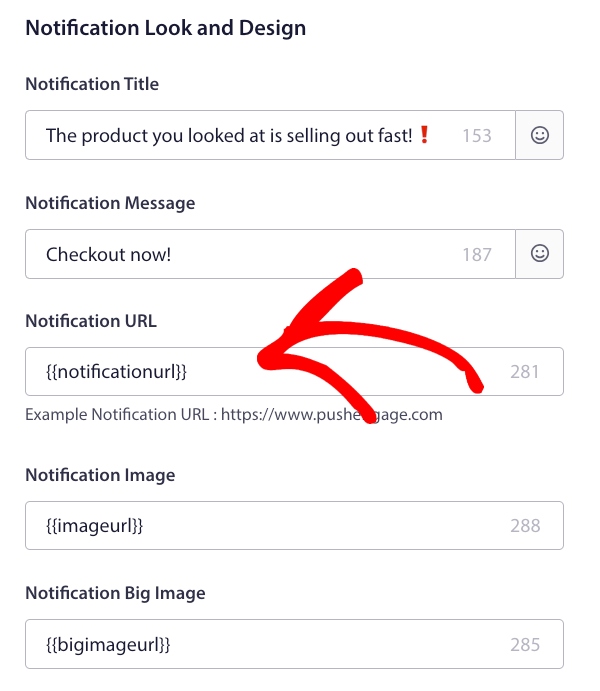The image size is (600, 691).
Task: Click the 153 character counter in title field
Action: pyautogui.click(x=477, y=136)
